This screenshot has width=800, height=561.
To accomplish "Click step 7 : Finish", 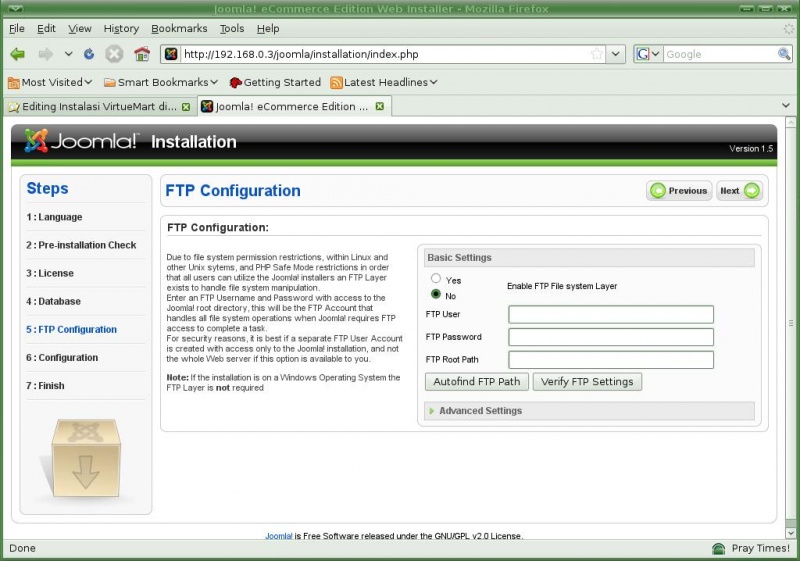I will [x=45, y=386].
